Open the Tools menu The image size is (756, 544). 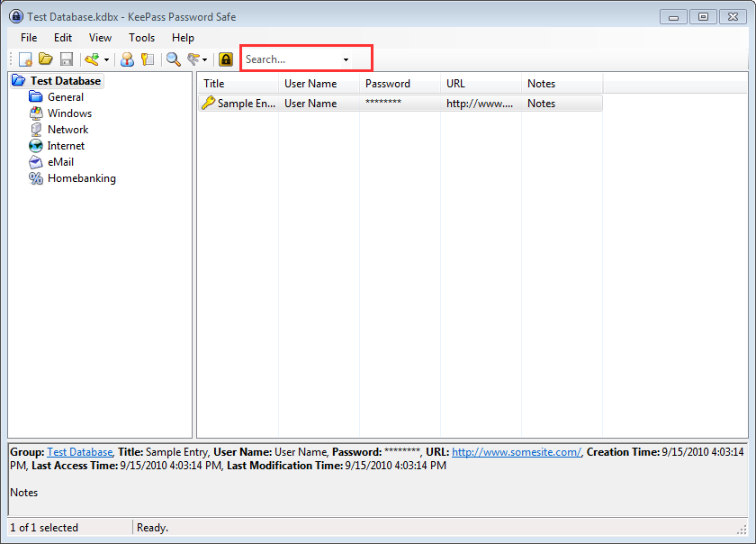click(142, 38)
